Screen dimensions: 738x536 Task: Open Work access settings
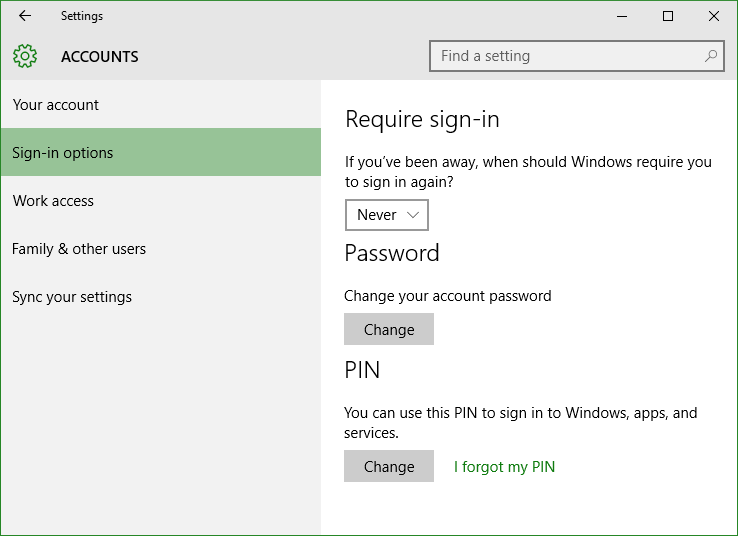tap(161, 200)
